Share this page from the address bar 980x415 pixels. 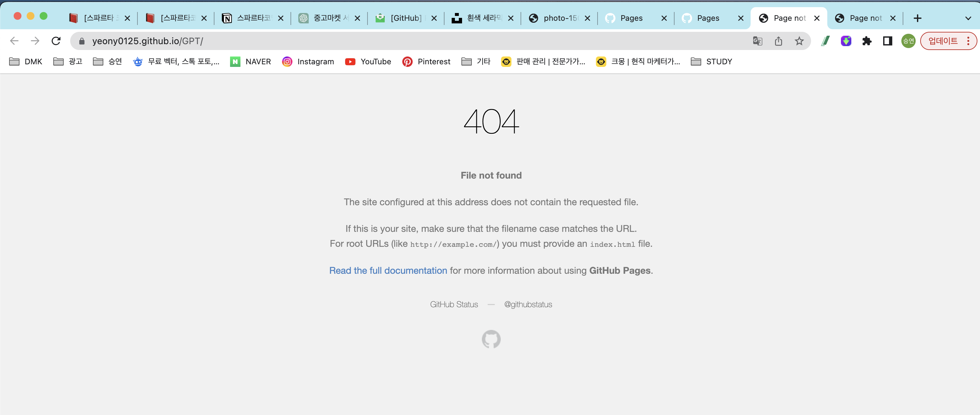pos(778,41)
